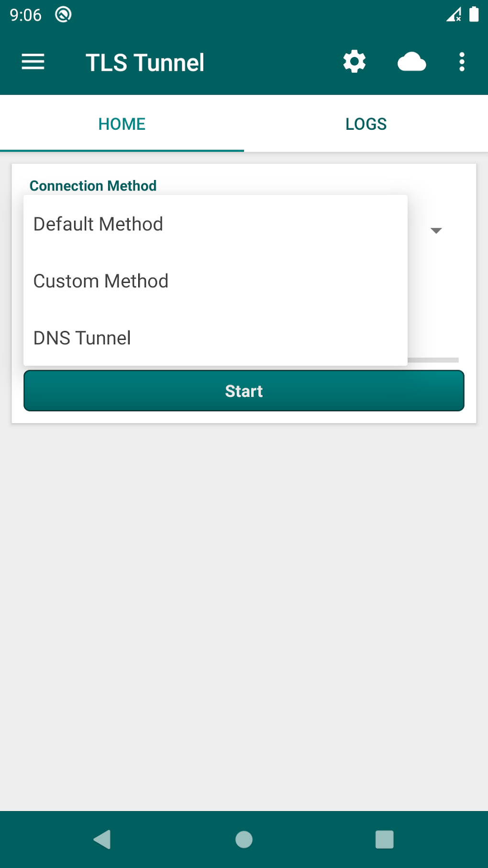Screen dimensions: 488x868
Task: Select Default Method from the list
Action: tap(99, 224)
